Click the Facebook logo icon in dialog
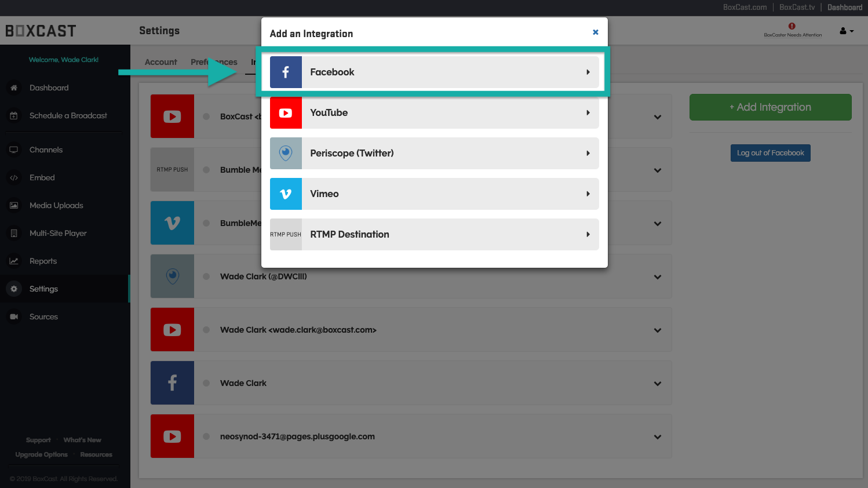Screen dimensions: 868x488 coord(286,72)
